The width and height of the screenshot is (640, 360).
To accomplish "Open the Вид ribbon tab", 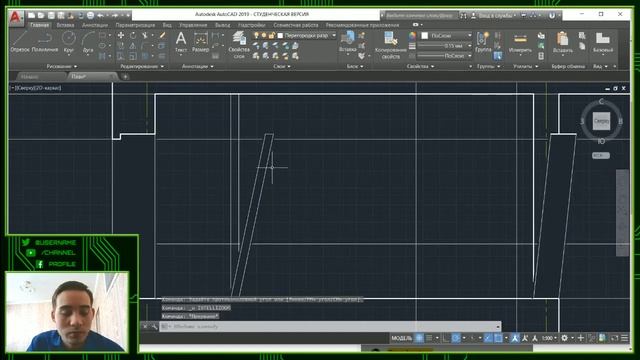I will (167, 25).
